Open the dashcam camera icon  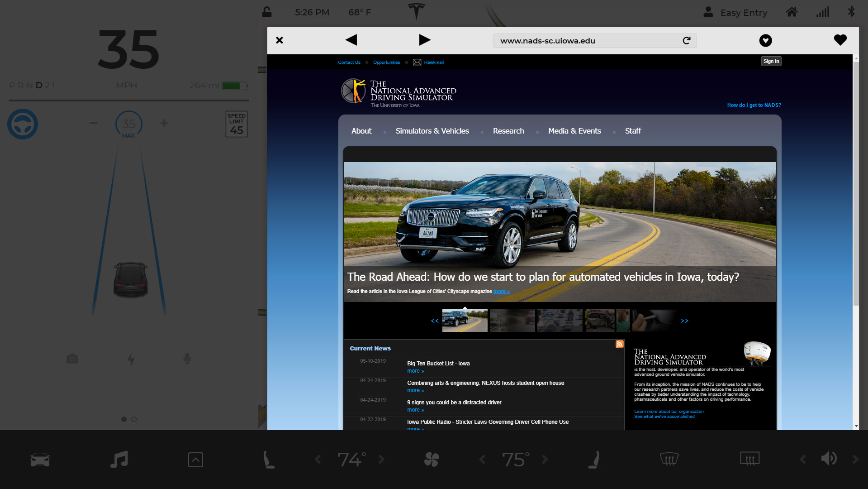(72, 359)
